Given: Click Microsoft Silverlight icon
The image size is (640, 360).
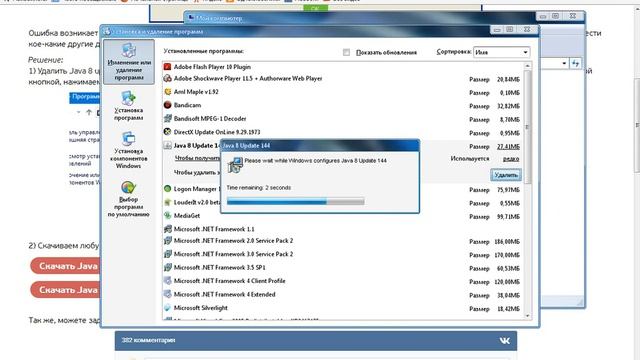Looking at the screenshot, I should 167,308.
